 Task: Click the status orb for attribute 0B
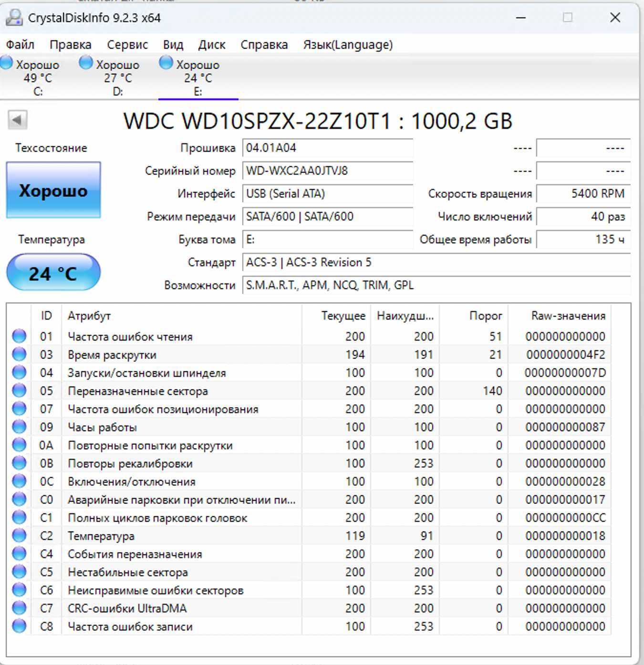[19, 463]
